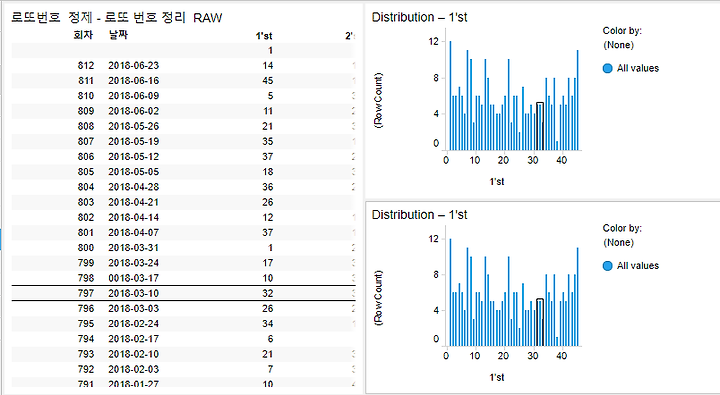Click the 1'st column header in the table
Image resolution: width=720 pixels, height=395 pixels.
coord(264,36)
